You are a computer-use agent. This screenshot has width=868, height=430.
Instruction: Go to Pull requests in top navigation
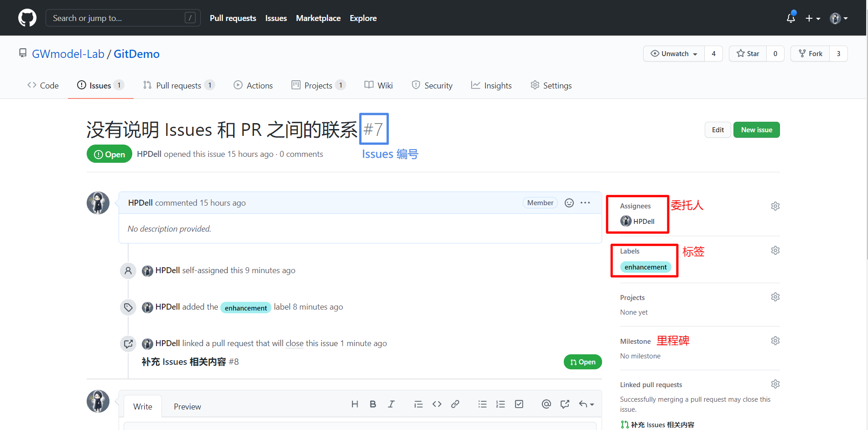(x=233, y=18)
